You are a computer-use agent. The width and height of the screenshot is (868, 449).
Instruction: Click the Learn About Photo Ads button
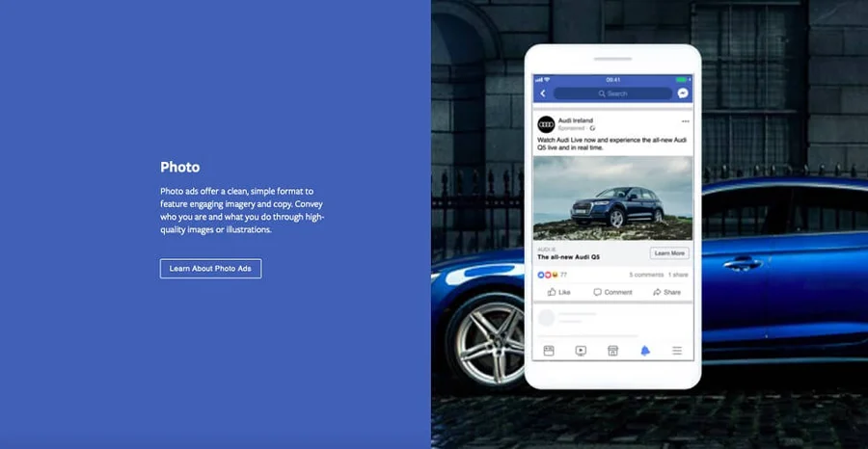coord(210,268)
